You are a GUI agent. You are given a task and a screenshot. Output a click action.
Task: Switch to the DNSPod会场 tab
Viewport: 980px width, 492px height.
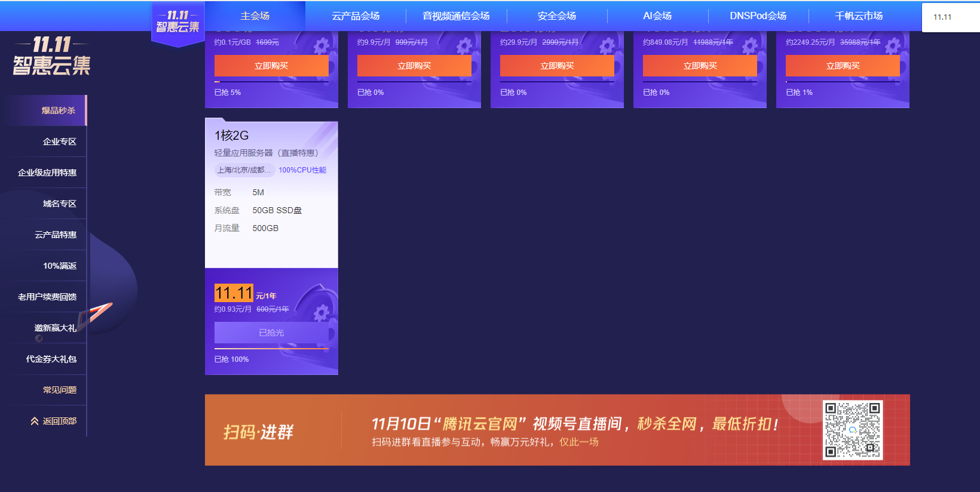758,16
